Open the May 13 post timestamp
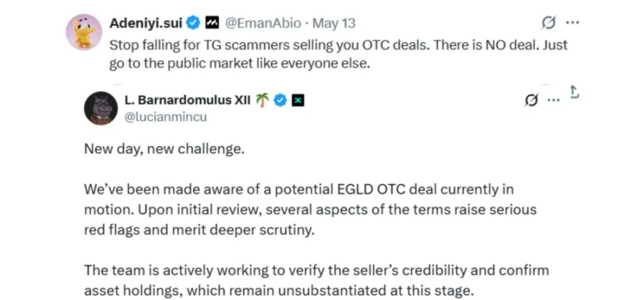This screenshot has height=300, width=644. [334, 24]
